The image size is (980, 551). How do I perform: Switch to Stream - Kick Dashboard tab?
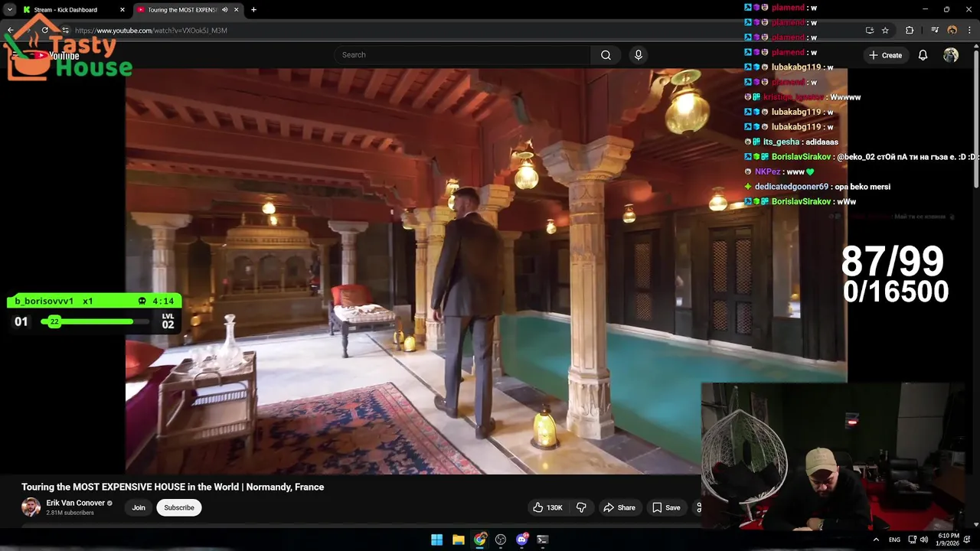tap(66, 10)
